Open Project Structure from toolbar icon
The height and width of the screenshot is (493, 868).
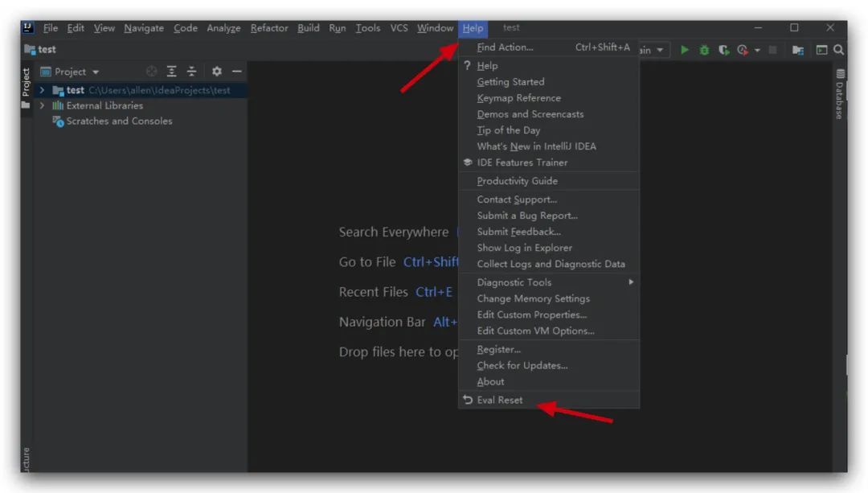[797, 50]
